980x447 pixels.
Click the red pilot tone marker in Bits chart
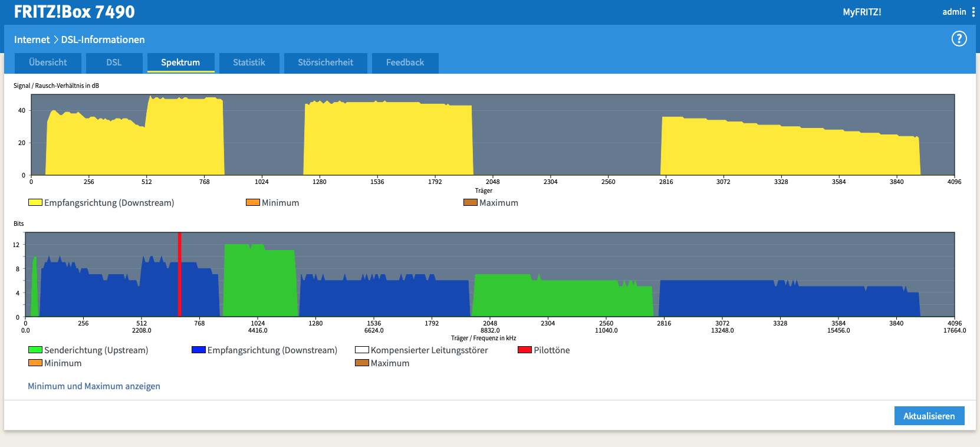click(179, 274)
